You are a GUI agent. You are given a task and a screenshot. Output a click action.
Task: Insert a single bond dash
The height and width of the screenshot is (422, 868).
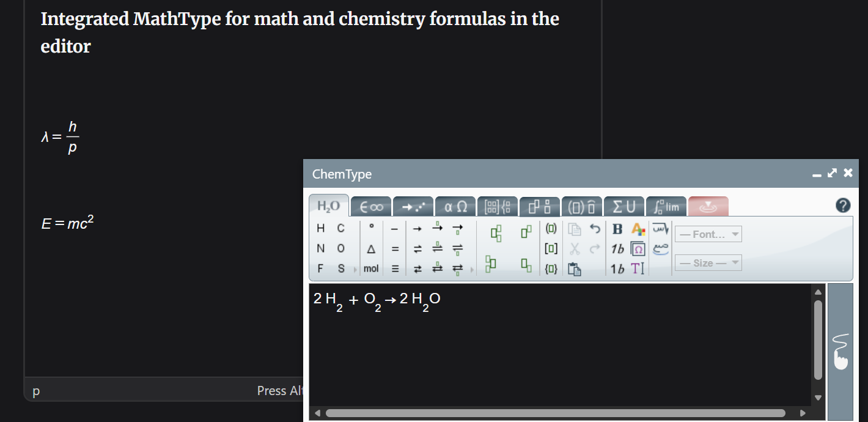[395, 229]
